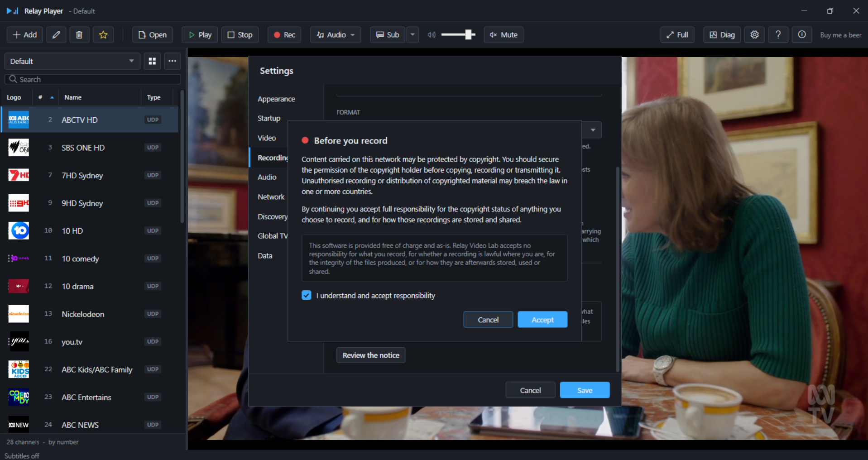
Task: Click the 10 HD channel logo
Action: [19, 230]
